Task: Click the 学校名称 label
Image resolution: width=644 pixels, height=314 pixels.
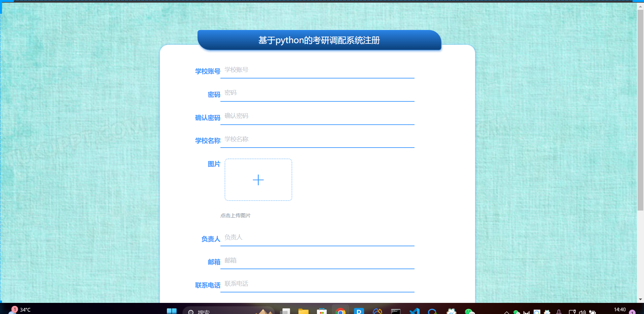Action: coord(208,140)
